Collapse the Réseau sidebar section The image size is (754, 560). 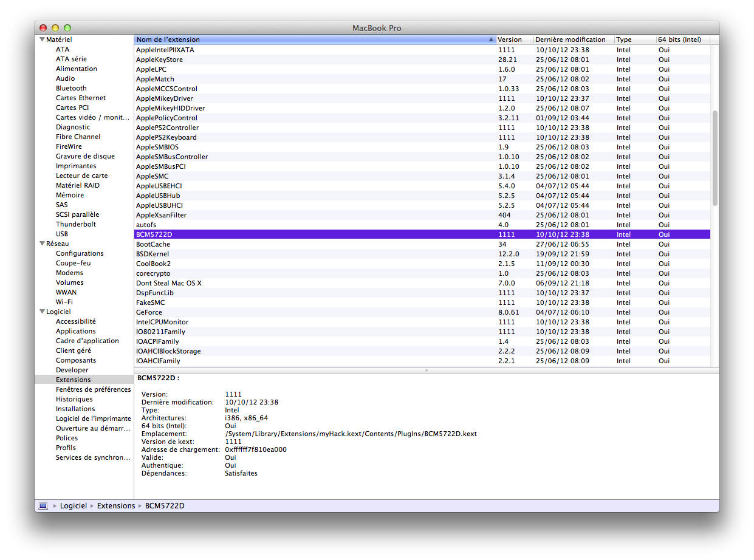click(42, 244)
